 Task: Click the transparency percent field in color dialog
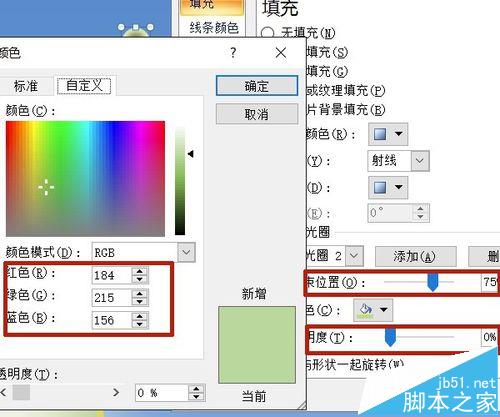tap(162, 393)
